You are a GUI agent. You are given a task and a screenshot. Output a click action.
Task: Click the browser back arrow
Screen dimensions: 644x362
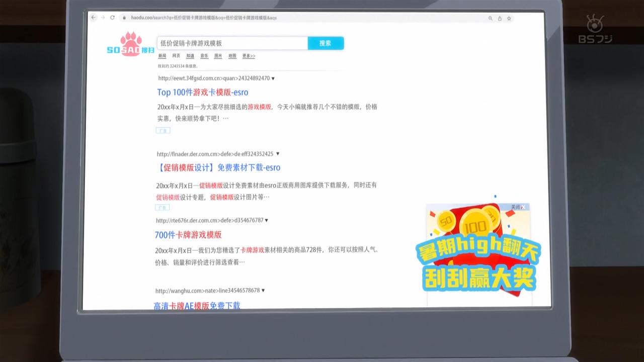[94, 18]
